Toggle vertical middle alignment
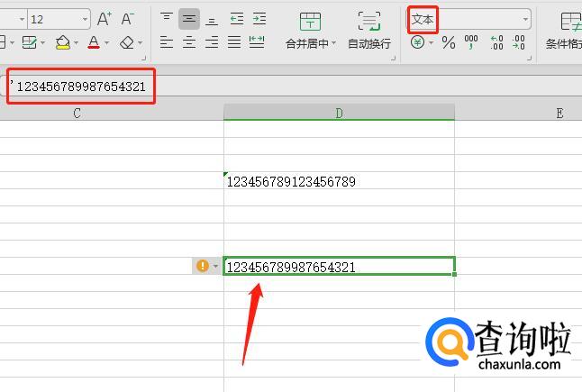The height and width of the screenshot is (392, 582). (x=189, y=18)
